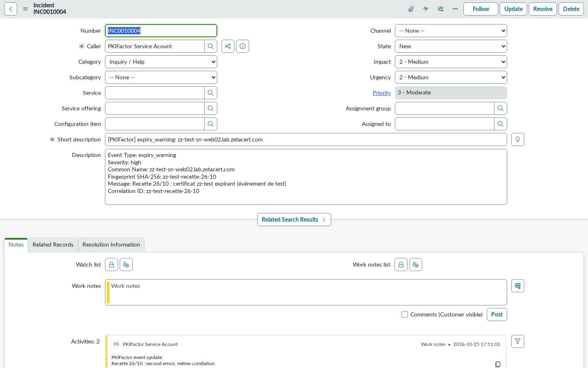The width and height of the screenshot is (588, 368).
Task: Expand the Urgency dropdown
Action: [x=451, y=77]
